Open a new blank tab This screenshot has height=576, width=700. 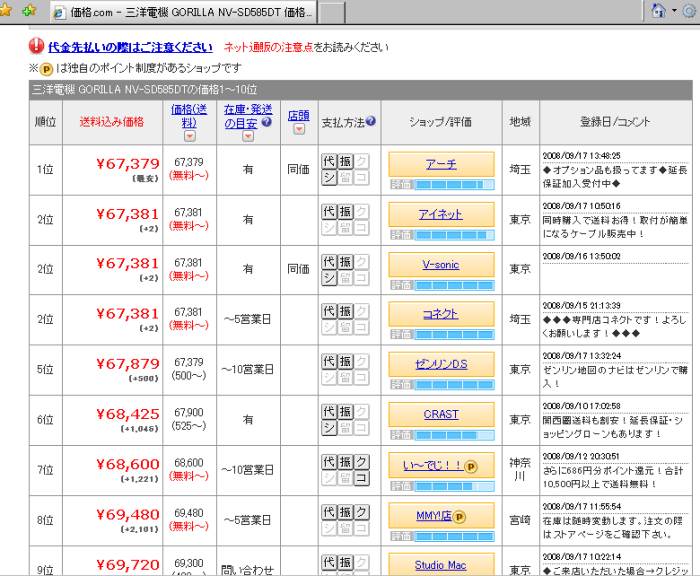click(x=332, y=13)
